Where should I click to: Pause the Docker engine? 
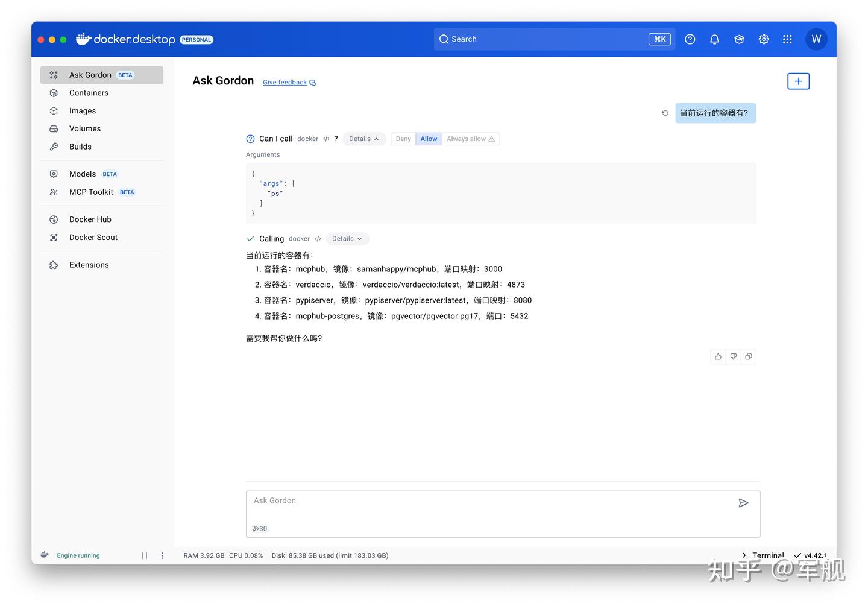pyautogui.click(x=144, y=555)
